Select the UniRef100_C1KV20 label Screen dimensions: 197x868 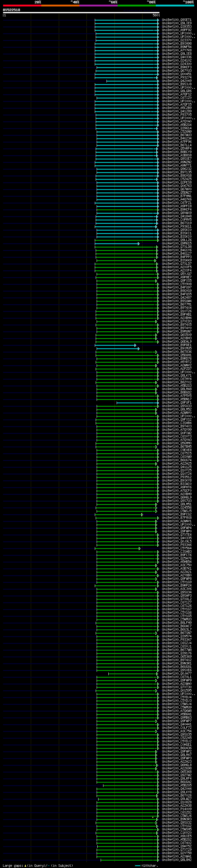point(176,833)
